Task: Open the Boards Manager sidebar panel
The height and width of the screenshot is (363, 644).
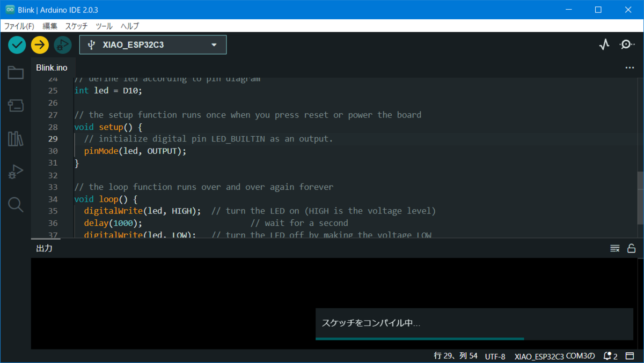Action: (16, 106)
